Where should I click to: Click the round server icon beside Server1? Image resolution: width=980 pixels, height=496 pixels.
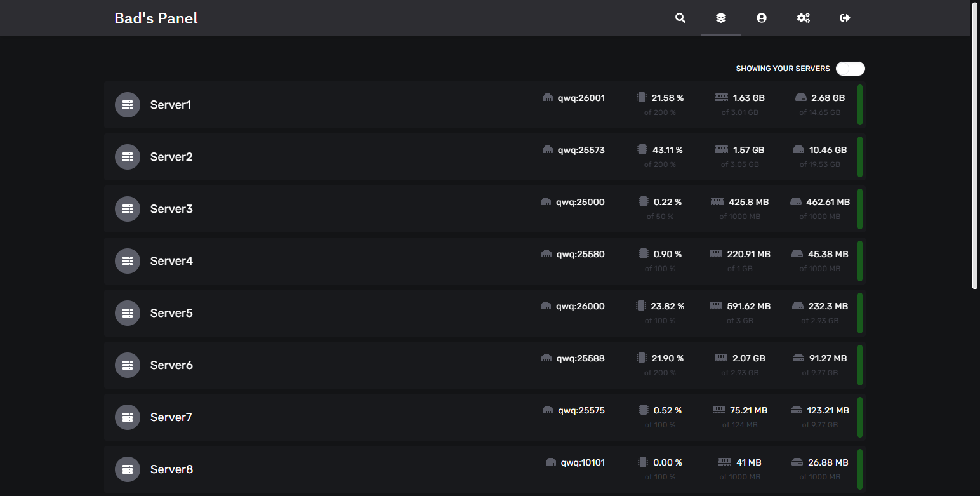click(127, 105)
